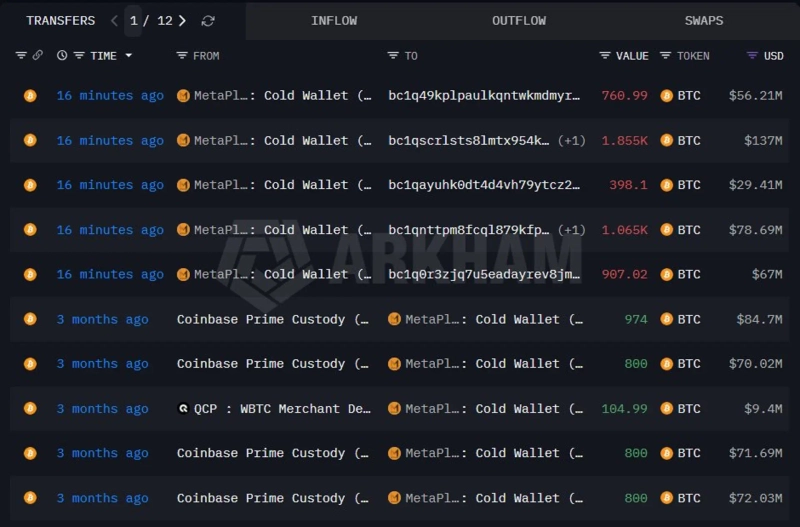Toggle the USD column sort filter

point(752,56)
